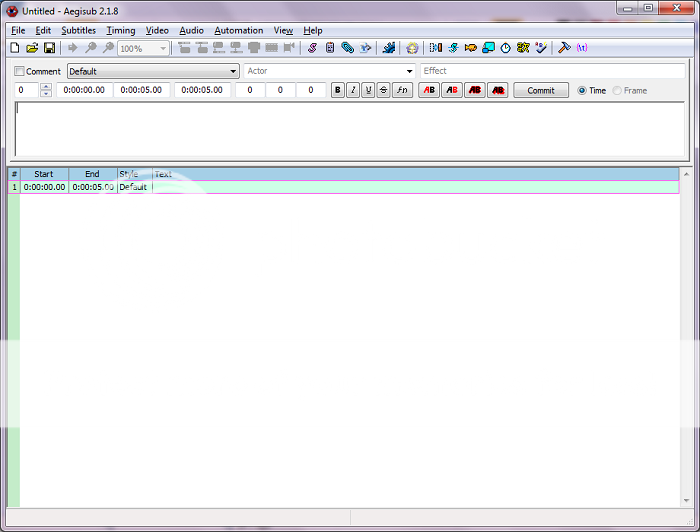Open the font name chooser button
Image resolution: width=700 pixels, height=532 pixels.
pos(401,90)
